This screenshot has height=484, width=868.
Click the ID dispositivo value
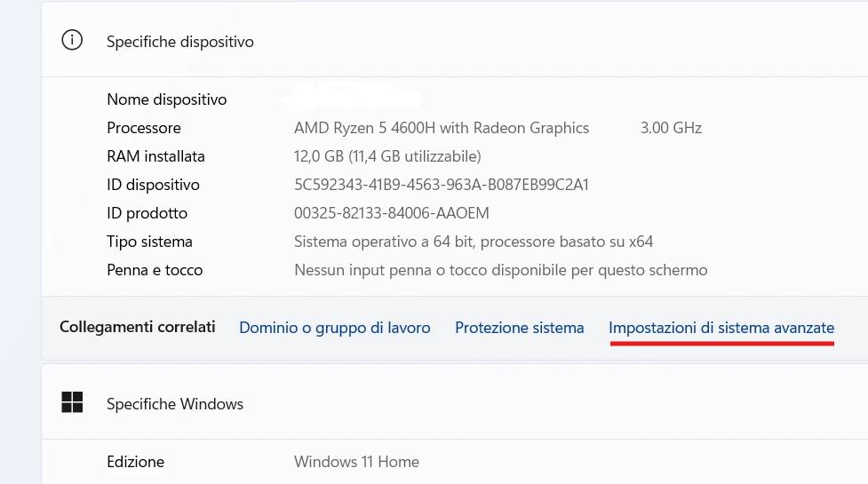coord(441,185)
